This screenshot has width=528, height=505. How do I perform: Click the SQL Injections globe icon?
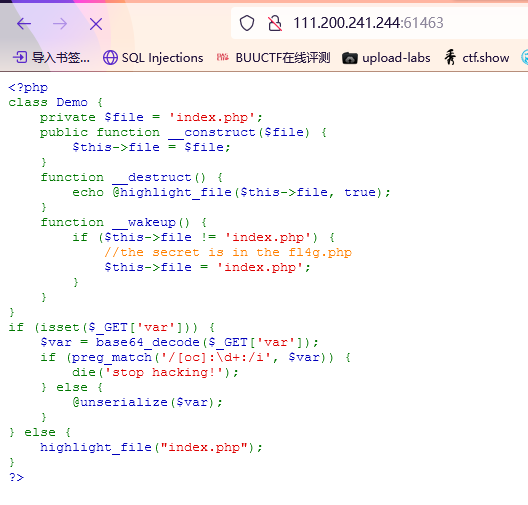point(110,58)
